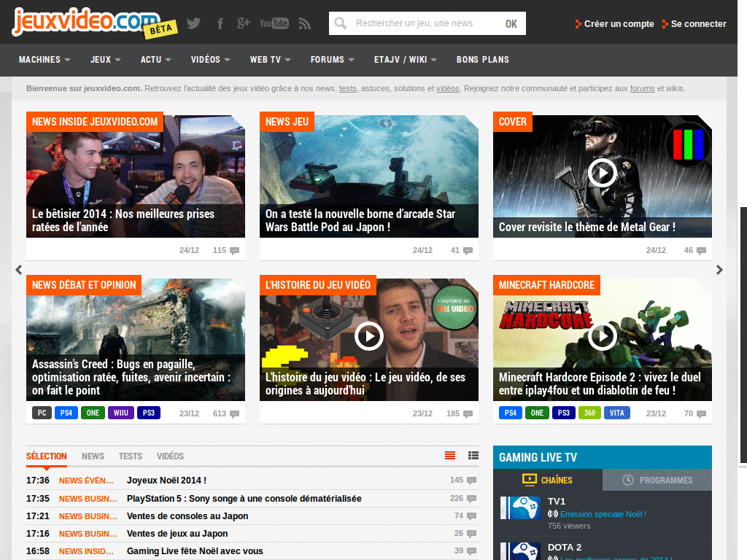Open comments icon on Assassin's Creed card
Screen dimensions: 747x560
234,414
